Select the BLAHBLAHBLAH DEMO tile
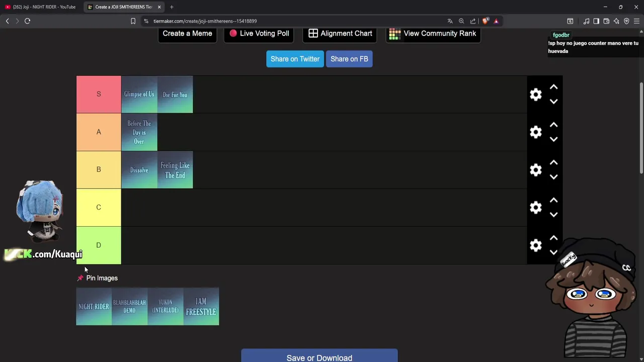Image resolution: width=644 pixels, height=362 pixels. coord(129,307)
